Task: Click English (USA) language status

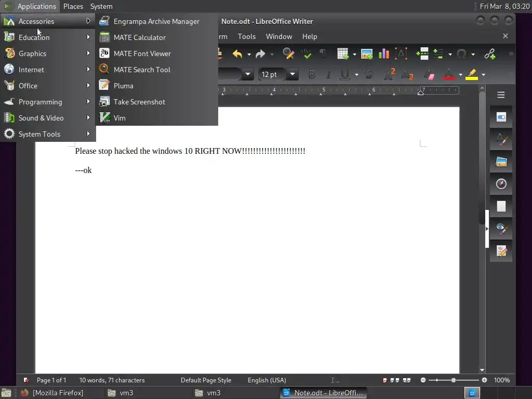Action: (x=267, y=380)
